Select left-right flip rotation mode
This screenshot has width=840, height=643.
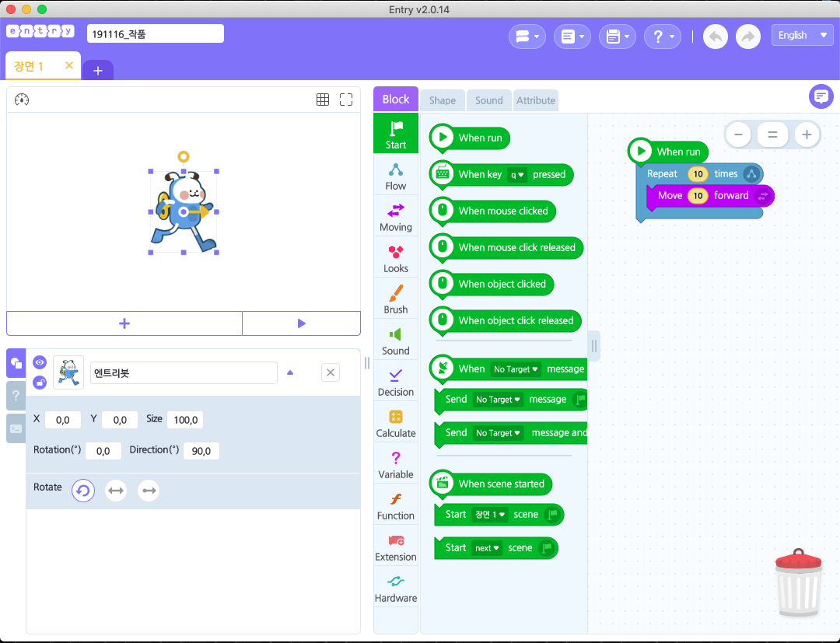click(116, 491)
